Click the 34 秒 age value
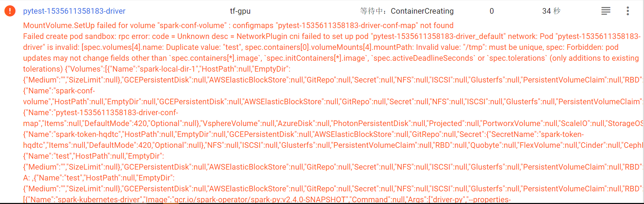 [x=551, y=11]
